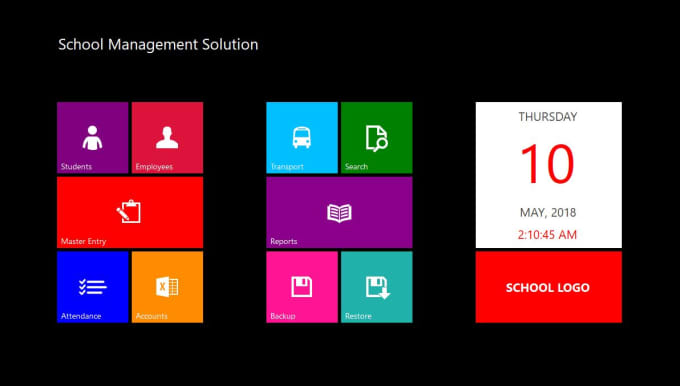Open the Restore disk arrow icon
Image resolution: width=680 pixels, height=386 pixels.
click(x=378, y=288)
